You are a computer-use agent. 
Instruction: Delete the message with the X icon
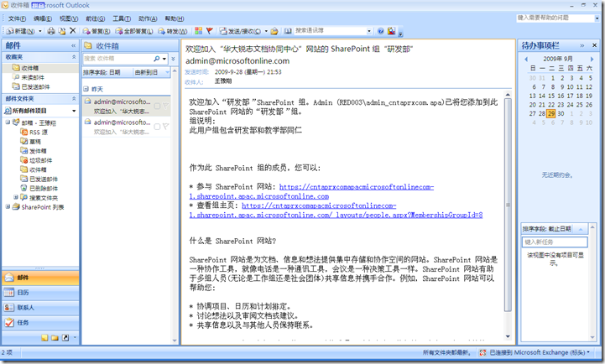point(72,31)
